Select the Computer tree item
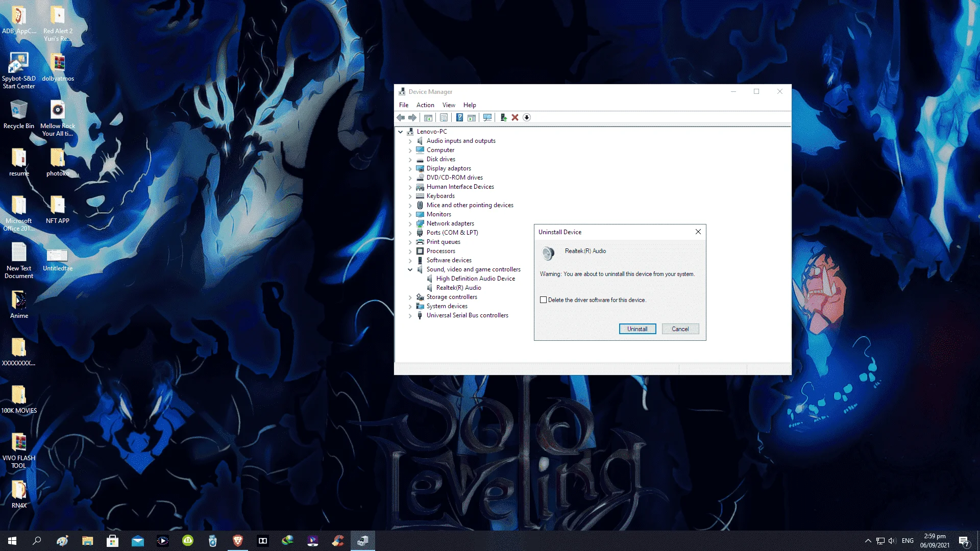 point(440,150)
